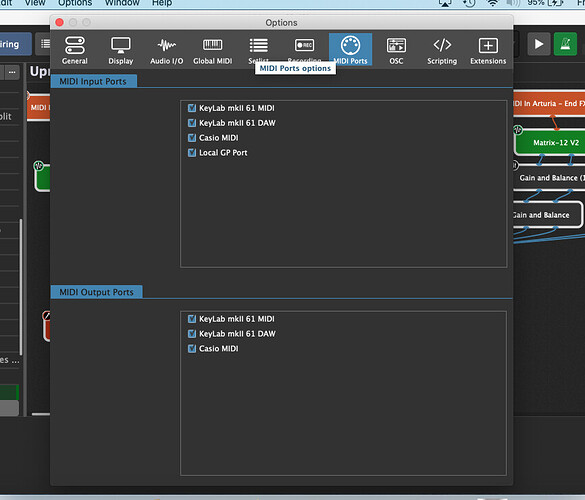The height and width of the screenshot is (500, 585).
Task: Open the Extensions options tab
Action: pyautogui.click(x=488, y=50)
